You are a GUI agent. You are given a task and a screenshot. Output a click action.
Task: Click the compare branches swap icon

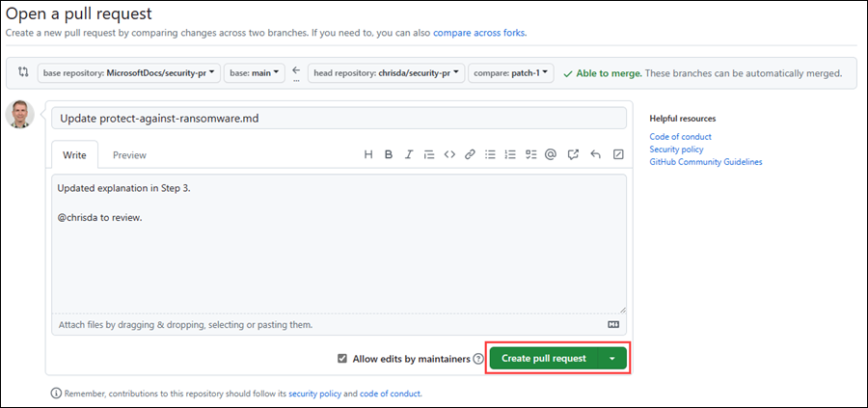click(x=23, y=72)
